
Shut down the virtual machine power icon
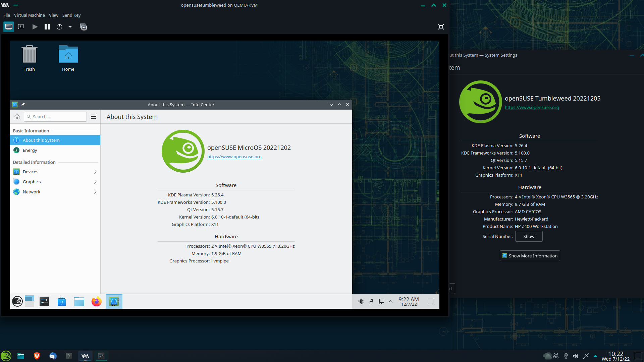(x=59, y=27)
